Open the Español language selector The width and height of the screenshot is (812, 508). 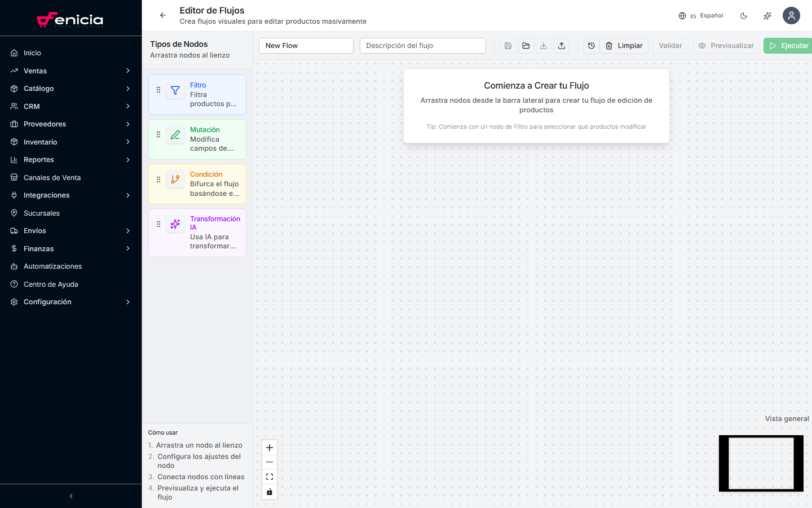pos(701,16)
